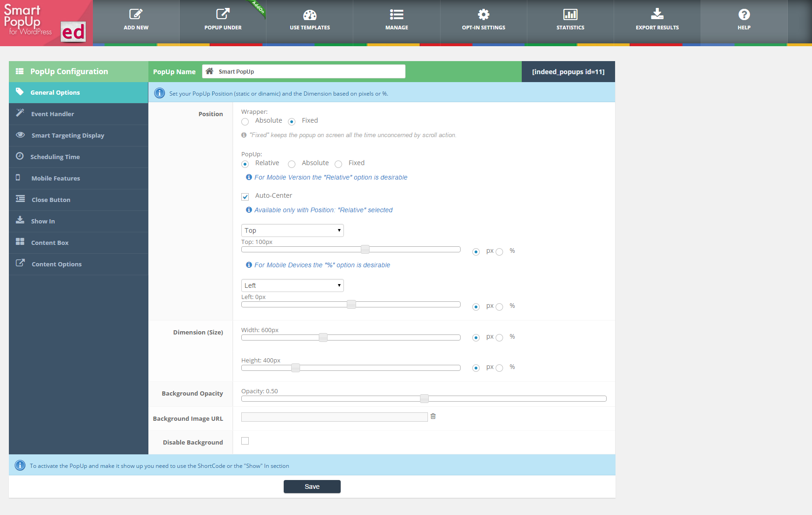Image resolution: width=812 pixels, height=515 pixels.
Task: Click the Statistics chart icon
Action: click(570, 14)
